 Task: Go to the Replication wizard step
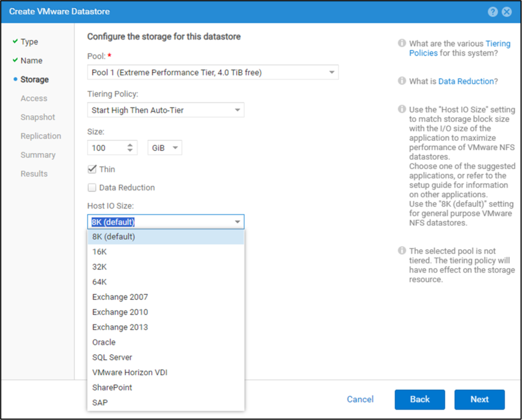41,136
